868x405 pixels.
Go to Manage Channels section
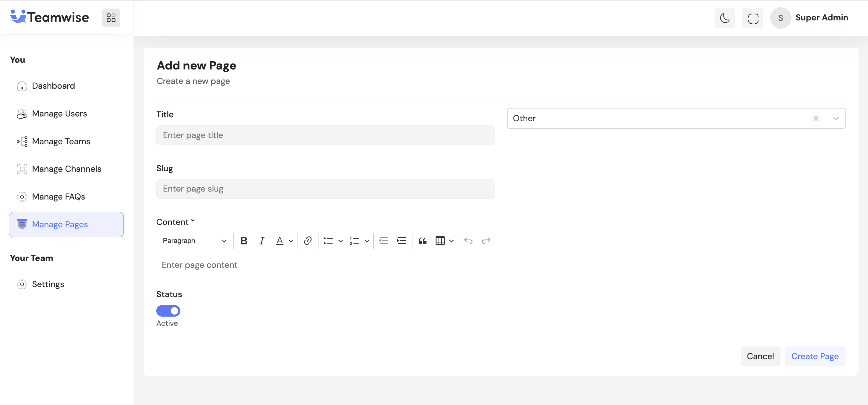tap(66, 169)
